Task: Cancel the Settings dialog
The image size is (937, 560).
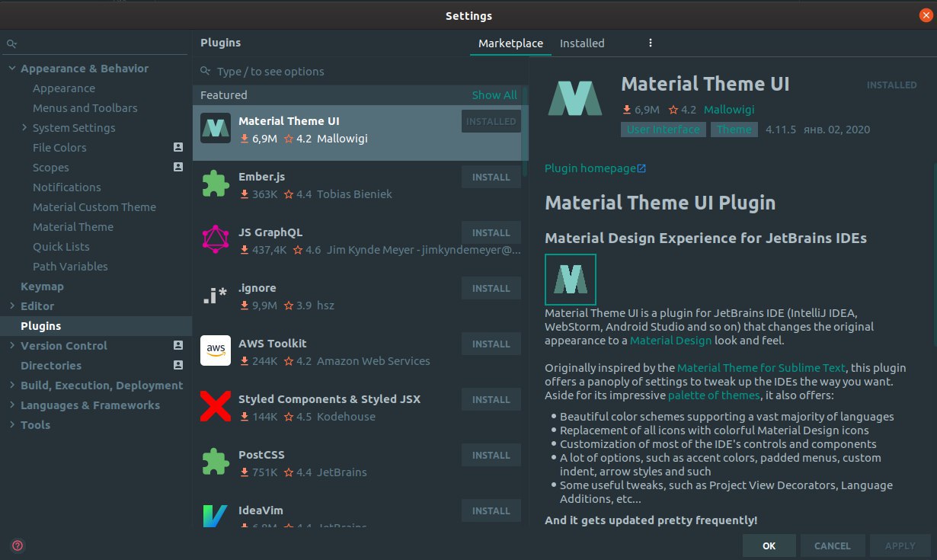Action: click(x=833, y=546)
